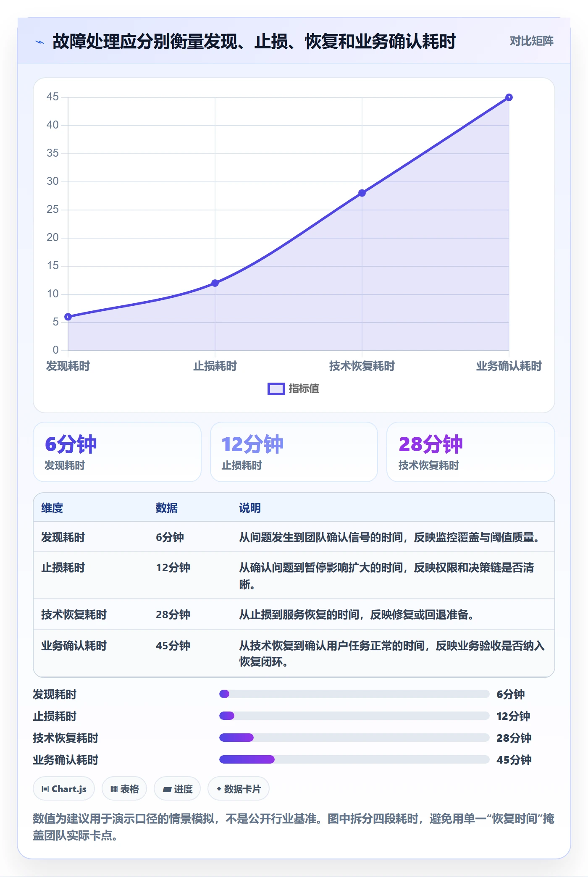Open the 12分钟 止损耗时 data card
Screen dimensions: 588x877
coord(294,452)
